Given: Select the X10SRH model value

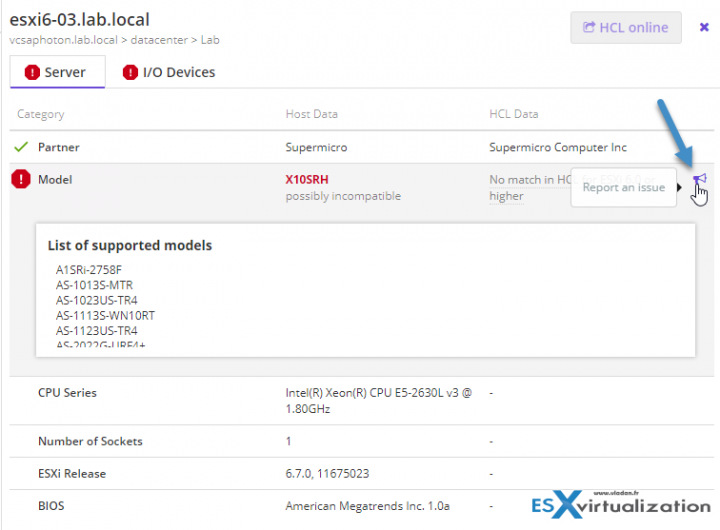Looking at the screenshot, I should point(307,180).
